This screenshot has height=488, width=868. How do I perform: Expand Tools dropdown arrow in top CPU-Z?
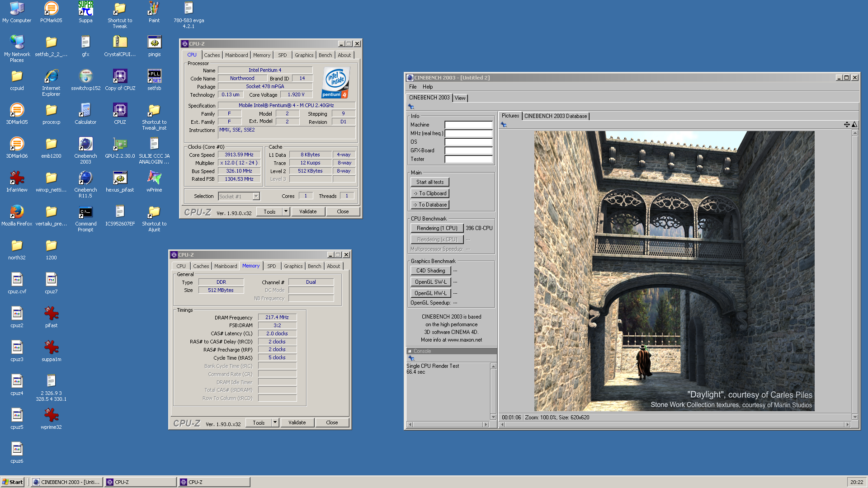click(x=286, y=211)
